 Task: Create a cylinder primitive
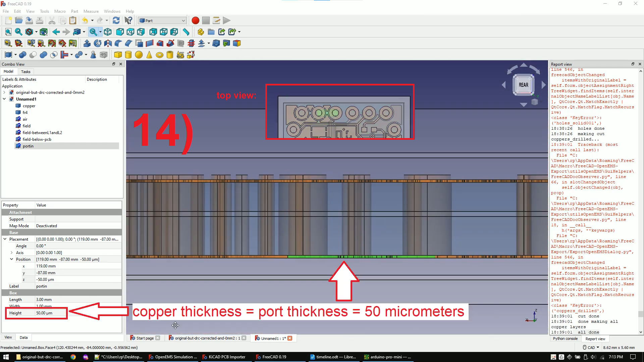point(128,55)
